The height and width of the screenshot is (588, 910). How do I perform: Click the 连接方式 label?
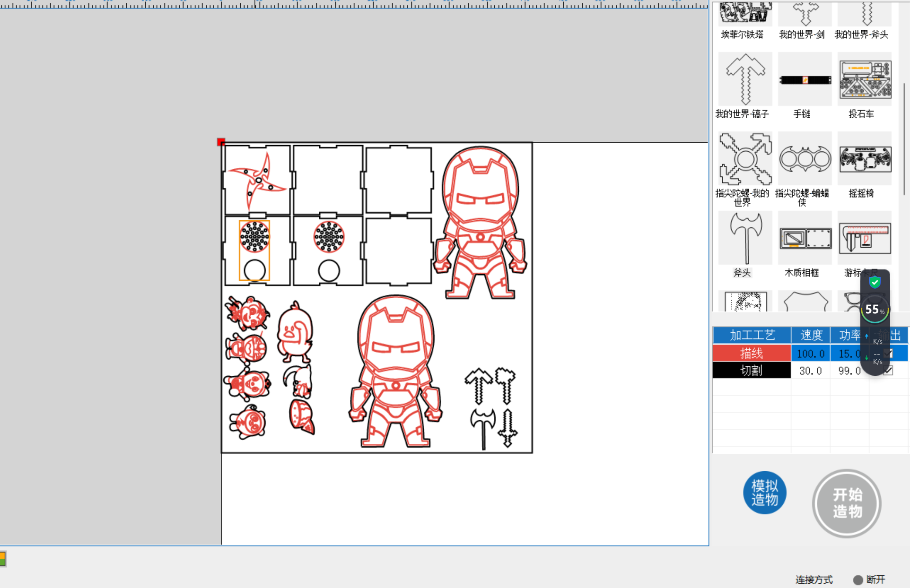814,579
